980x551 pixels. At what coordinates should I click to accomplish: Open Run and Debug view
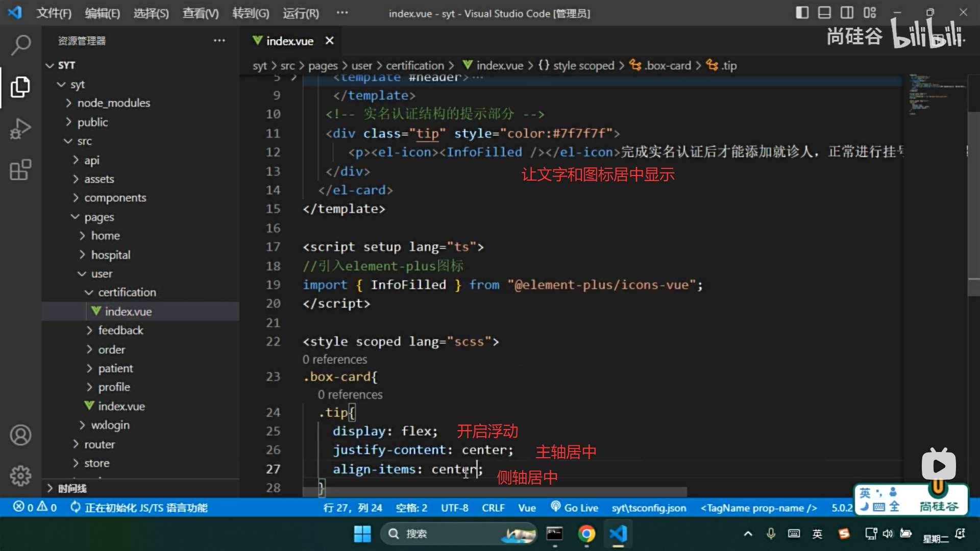click(x=20, y=129)
